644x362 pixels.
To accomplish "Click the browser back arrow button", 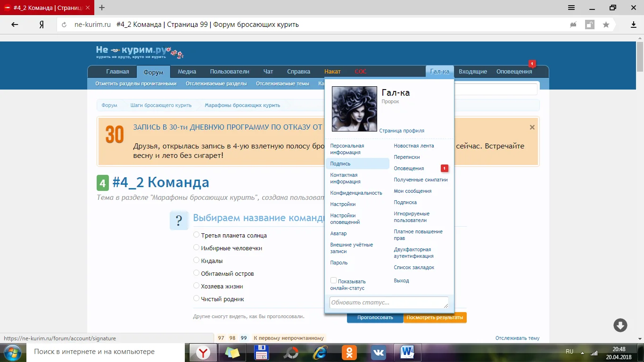I will pyautogui.click(x=15, y=25).
